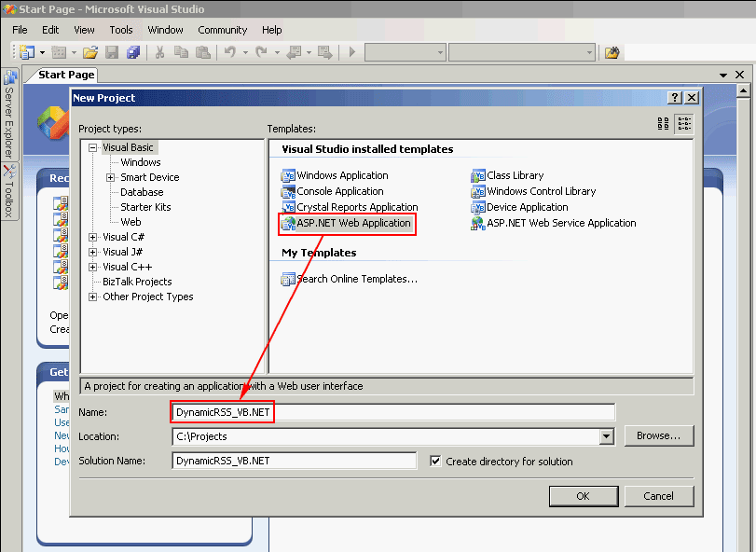Open the Server Explorer side panel

click(x=9, y=115)
